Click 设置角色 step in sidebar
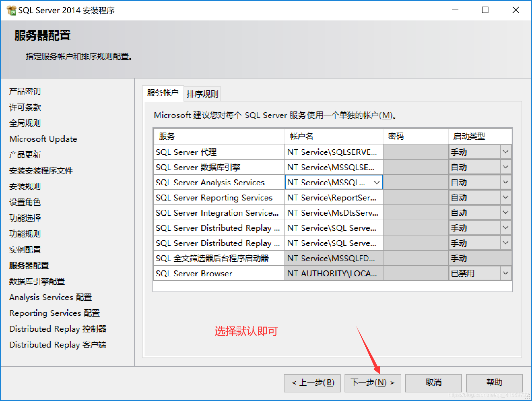 tap(25, 202)
